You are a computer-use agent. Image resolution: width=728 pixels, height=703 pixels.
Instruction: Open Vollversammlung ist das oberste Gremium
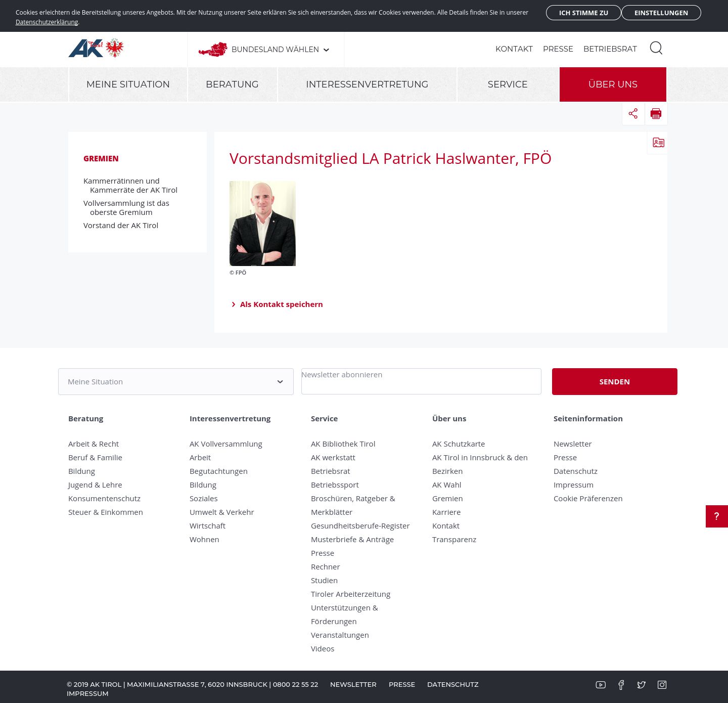126,208
